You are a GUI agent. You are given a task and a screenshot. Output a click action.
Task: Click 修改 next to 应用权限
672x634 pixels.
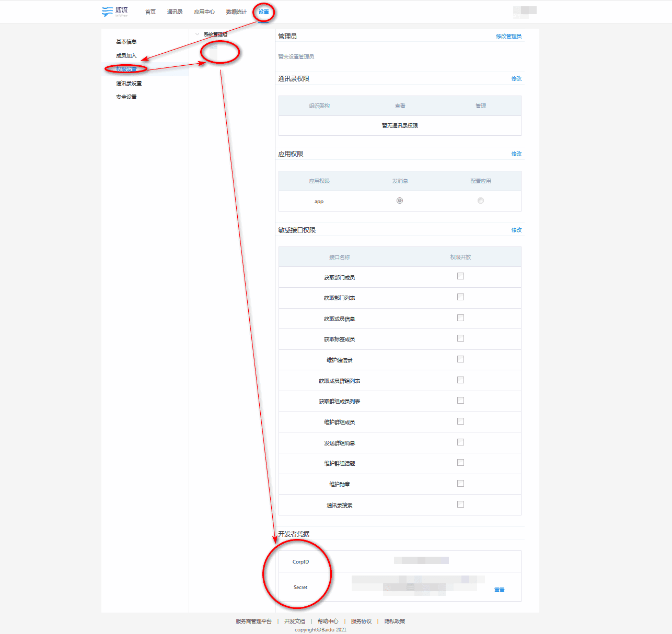[x=516, y=154]
